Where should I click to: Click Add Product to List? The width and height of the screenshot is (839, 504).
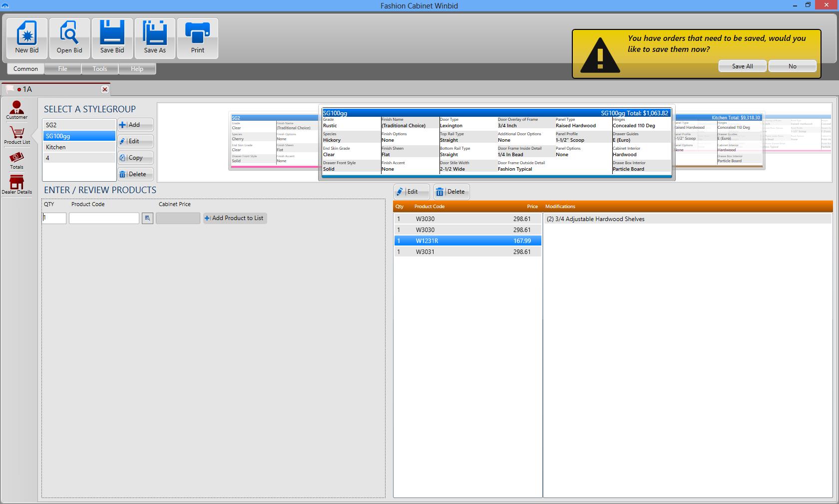[x=235, y=218]
